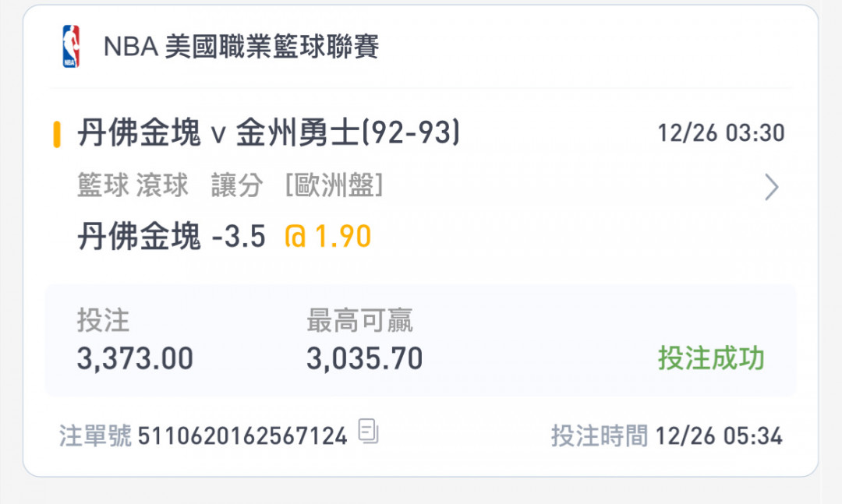Open NBA 美國職業籃球聯賽 league title

(241, 46)
